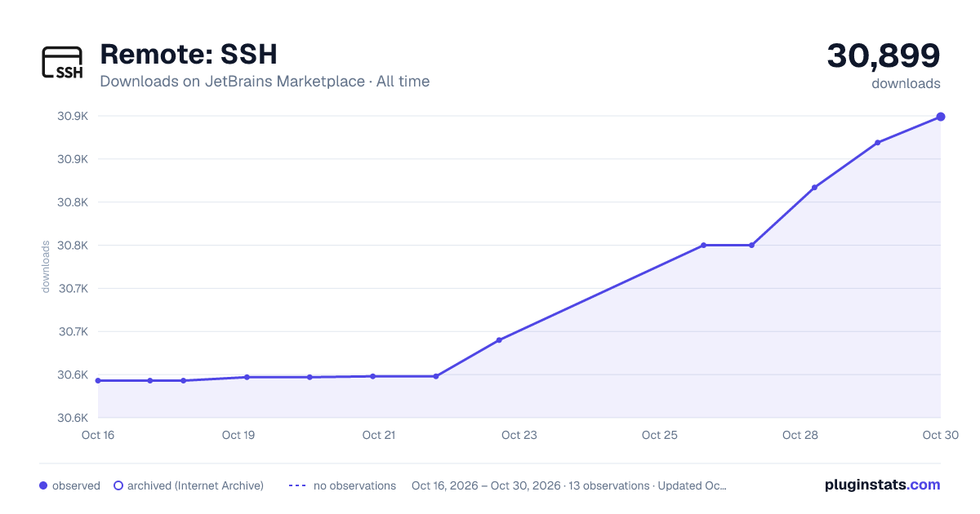Open the pluginstats.com link
The width and height of the screenshot is (980, 514).
882,485
